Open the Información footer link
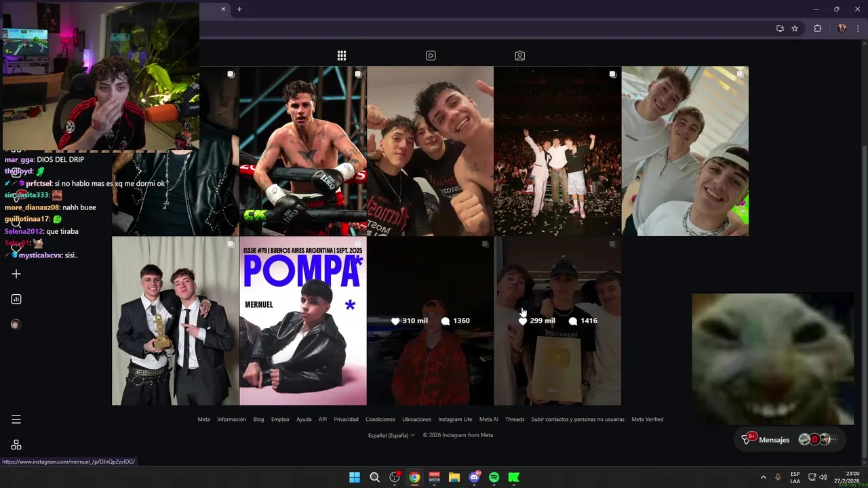Image resolution: width=868 pixels, height=488 pixels. click(231, 419)
